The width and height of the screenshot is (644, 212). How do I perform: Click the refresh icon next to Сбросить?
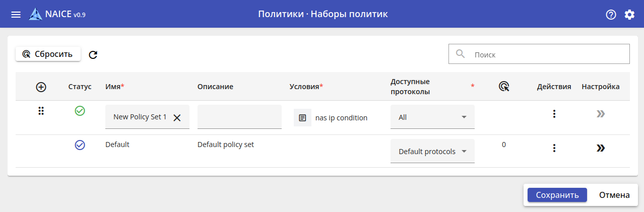tap(93, 54)
